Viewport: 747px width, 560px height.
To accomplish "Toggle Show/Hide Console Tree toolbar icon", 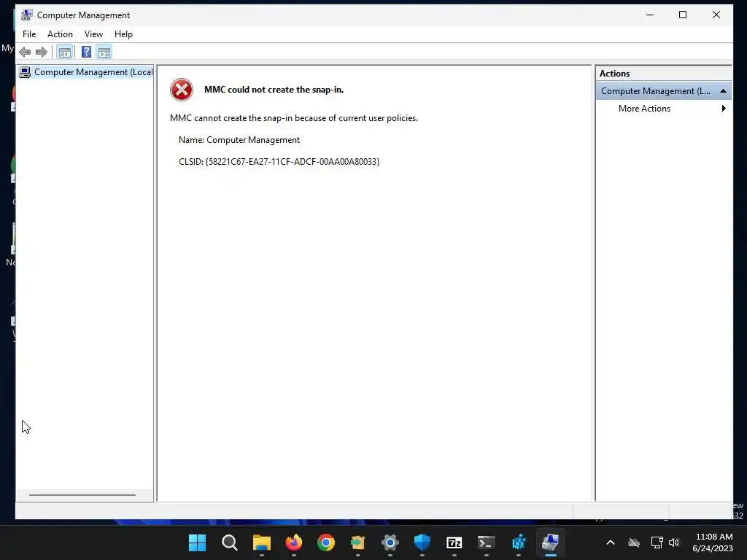I will pyautogui.click(x=65, y=52).
